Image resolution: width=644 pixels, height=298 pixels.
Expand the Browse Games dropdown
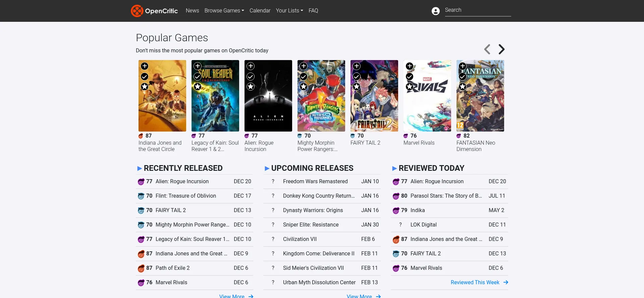click(x=224, y=11)
